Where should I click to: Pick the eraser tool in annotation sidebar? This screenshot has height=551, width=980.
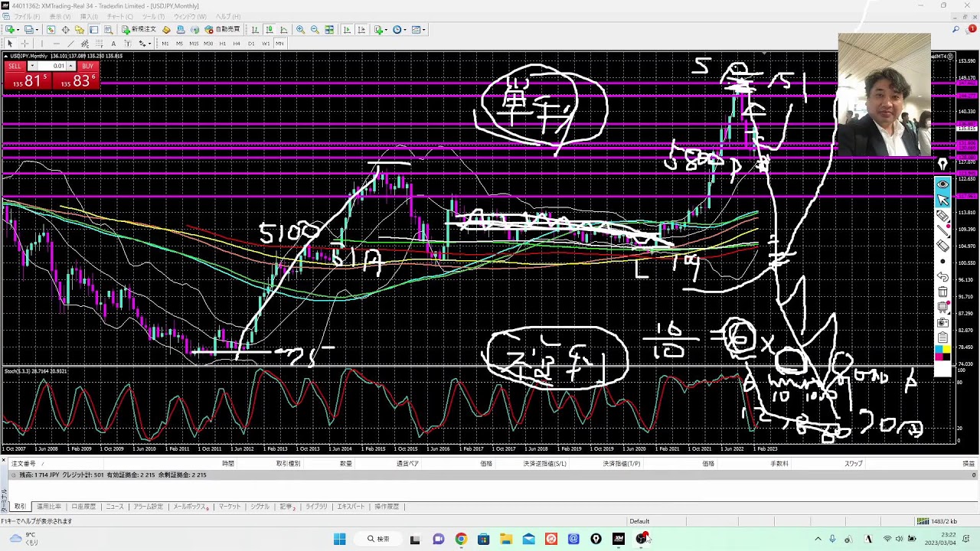point(942,246)
